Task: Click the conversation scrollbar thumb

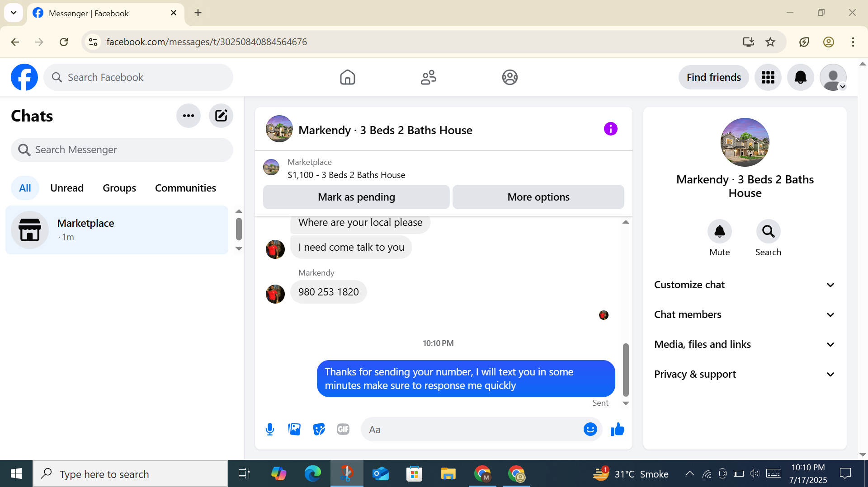Action: (626, 370)
